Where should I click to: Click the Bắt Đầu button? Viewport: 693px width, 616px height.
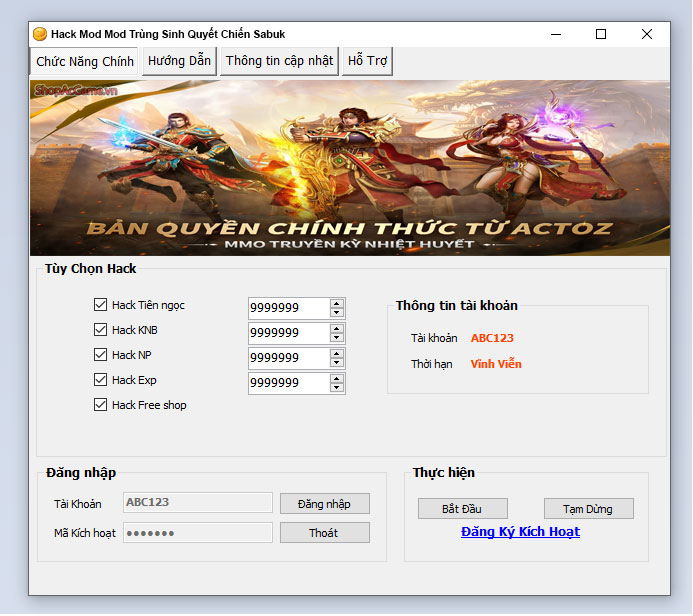coord(463,509)
